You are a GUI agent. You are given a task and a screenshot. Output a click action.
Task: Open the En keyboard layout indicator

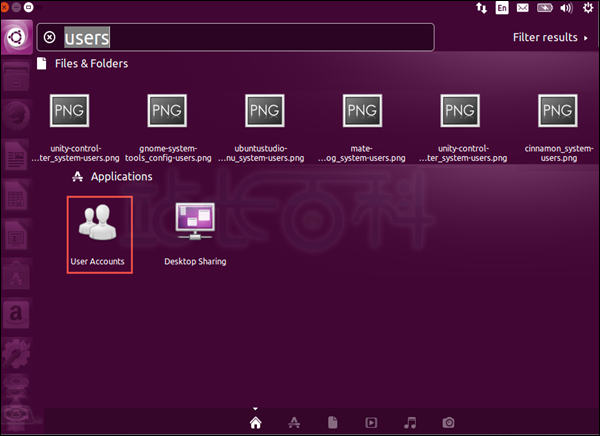tap(502, 8)
